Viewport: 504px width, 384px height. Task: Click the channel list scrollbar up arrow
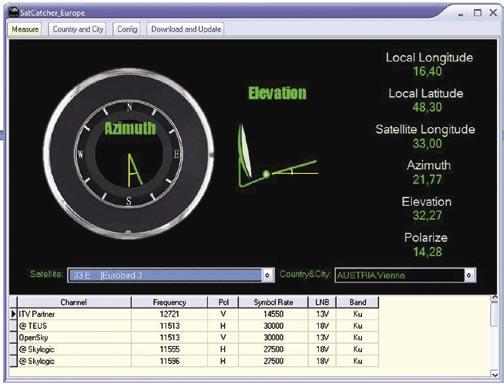point(495,298)
